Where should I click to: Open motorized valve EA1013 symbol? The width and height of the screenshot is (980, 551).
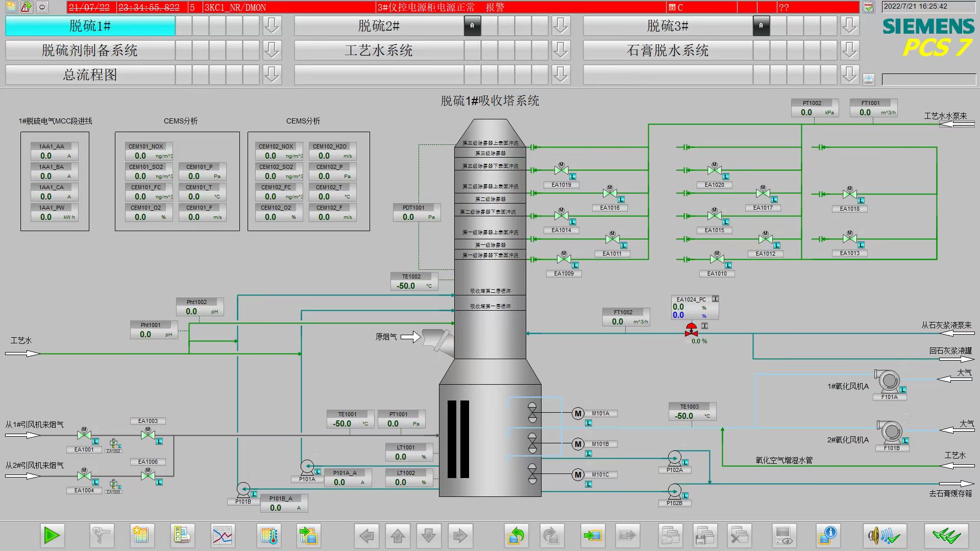849,237
